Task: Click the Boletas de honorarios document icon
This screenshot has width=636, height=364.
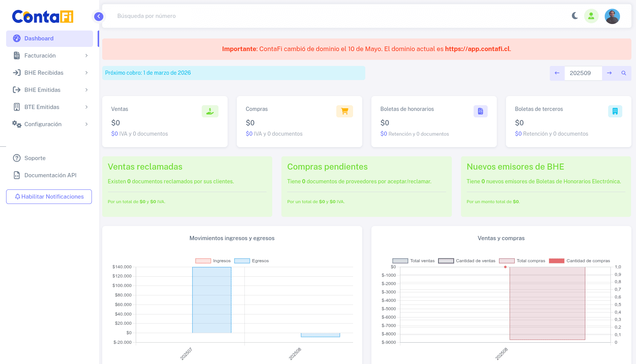Action: [480, 111]
